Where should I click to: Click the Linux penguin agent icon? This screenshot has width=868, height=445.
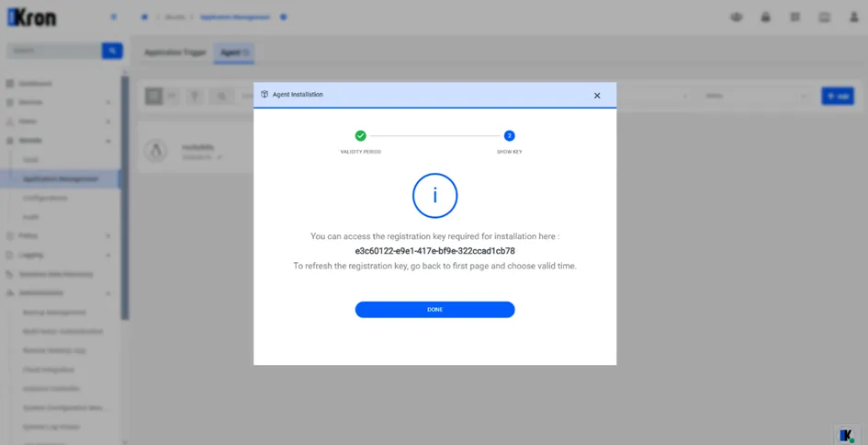coord(155,151)
